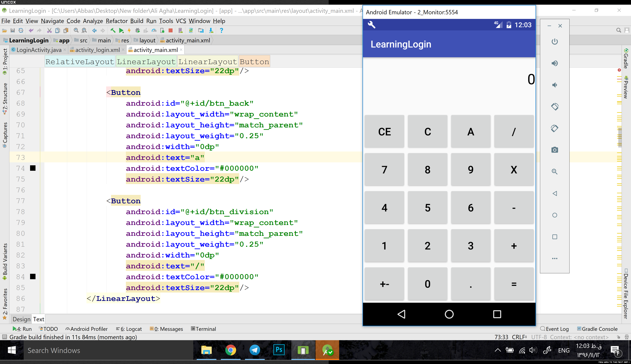Click the Apply Changes lightning icon
Image resolution: width=631 pixels, height=364 pixels.
[129, 31]
